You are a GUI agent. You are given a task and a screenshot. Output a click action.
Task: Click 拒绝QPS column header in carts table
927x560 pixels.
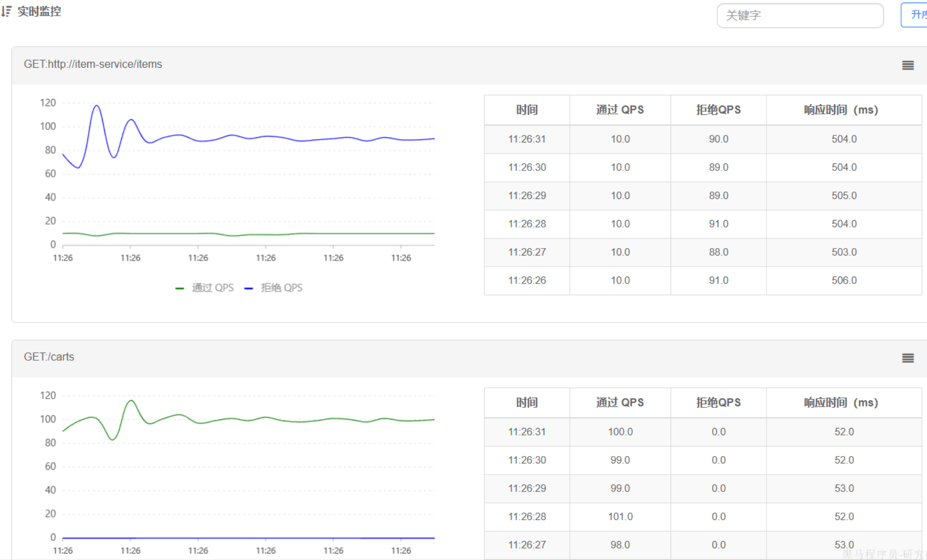718,403
